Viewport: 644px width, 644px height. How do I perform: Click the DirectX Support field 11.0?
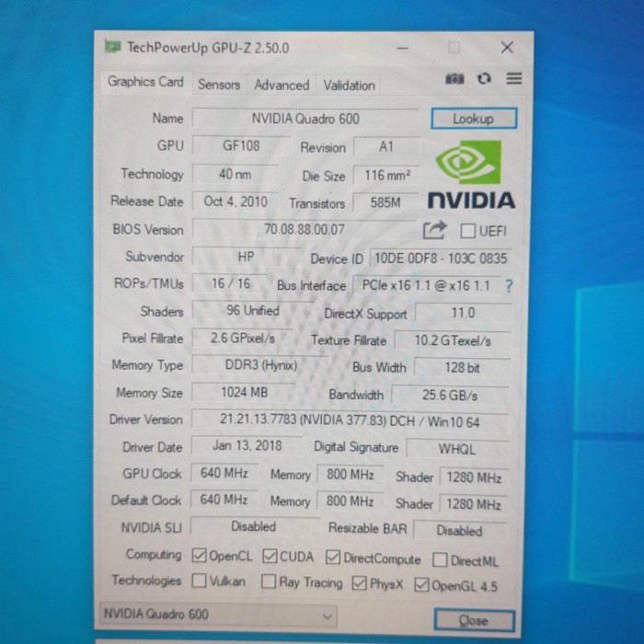tap(464, 313)
